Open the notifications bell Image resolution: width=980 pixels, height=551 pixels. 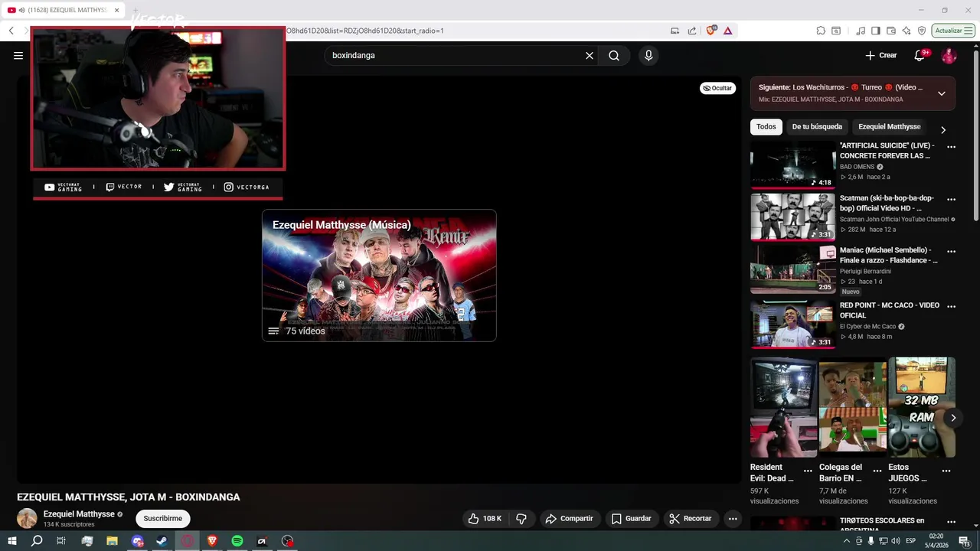[920, 55]
